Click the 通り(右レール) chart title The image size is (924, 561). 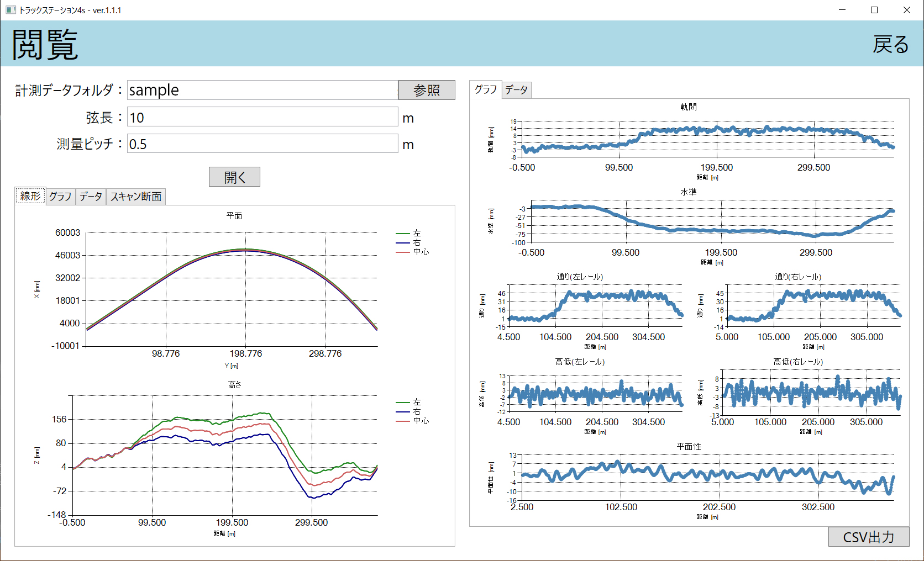pos(798,277)
